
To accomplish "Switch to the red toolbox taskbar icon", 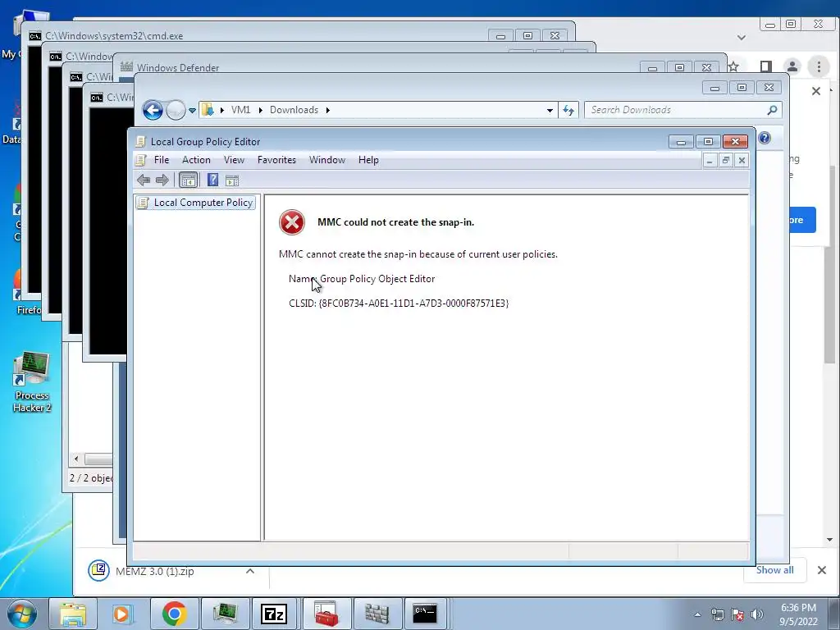I will (326, 614).
